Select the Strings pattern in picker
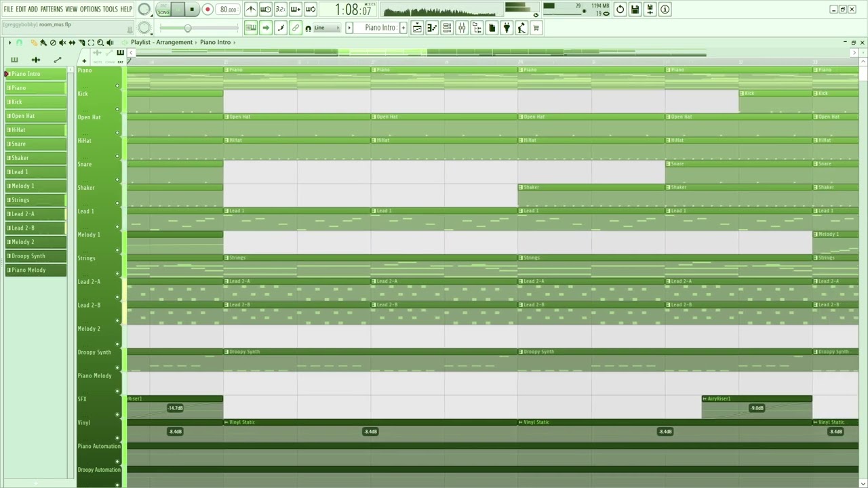This screenshot has height=488, width=868. point(36,200)
